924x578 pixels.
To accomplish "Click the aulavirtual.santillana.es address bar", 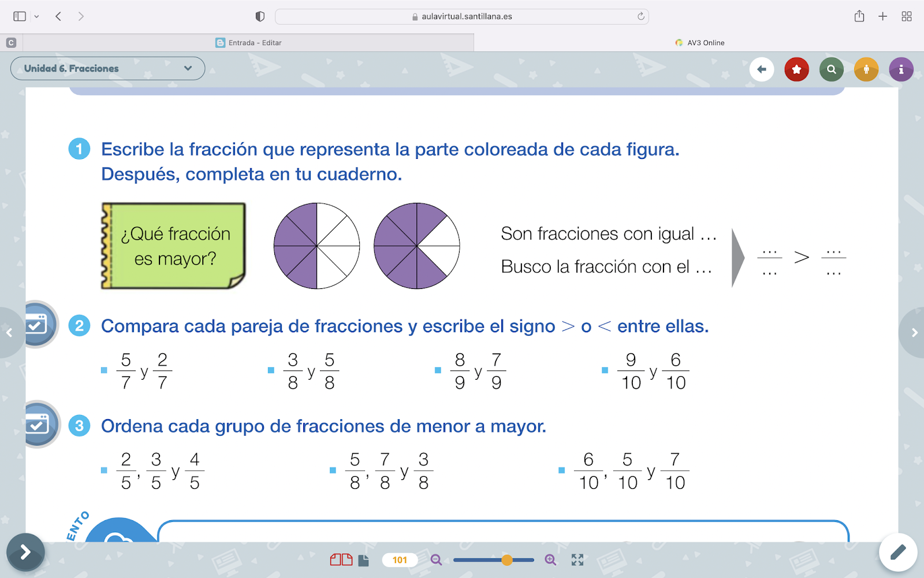I will pos(462,16).
